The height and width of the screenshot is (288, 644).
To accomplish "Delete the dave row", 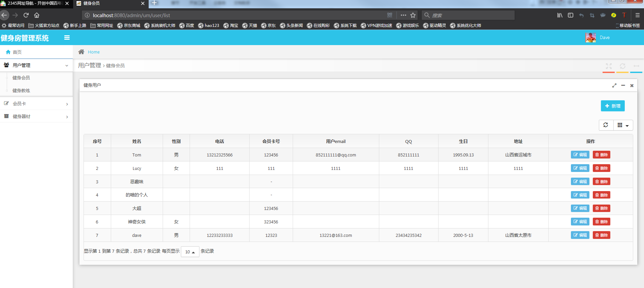I will click(602, 235).
